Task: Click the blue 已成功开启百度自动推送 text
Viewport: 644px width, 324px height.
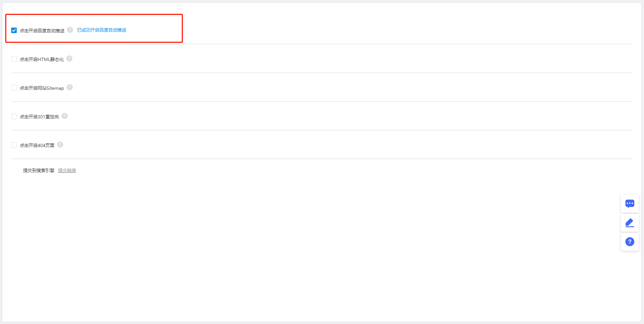Action: pyautogui.click(x=102, y=30)
